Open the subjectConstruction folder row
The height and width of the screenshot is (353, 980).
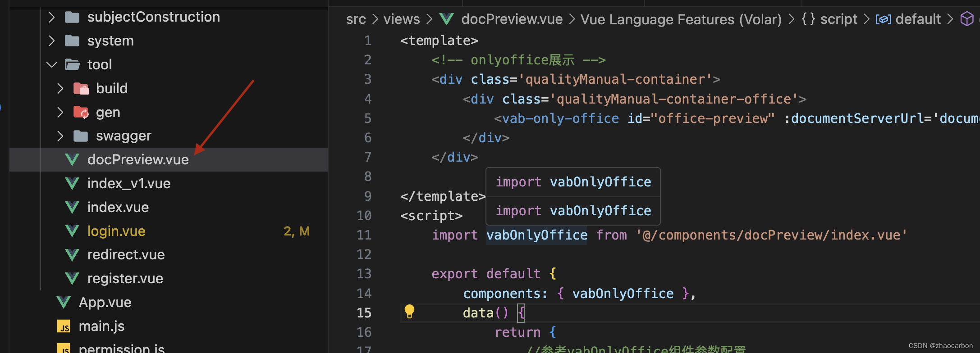click(x=169, y=17)
